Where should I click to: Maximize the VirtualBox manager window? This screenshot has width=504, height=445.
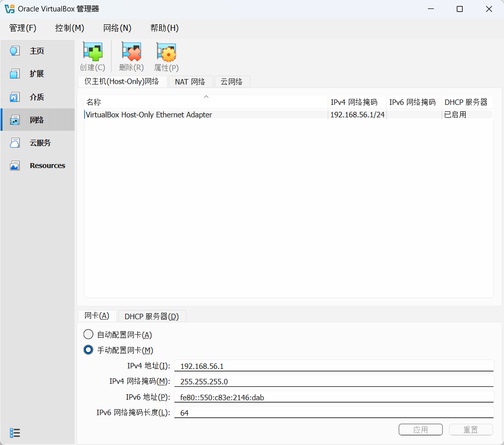(x=460, y=9)
